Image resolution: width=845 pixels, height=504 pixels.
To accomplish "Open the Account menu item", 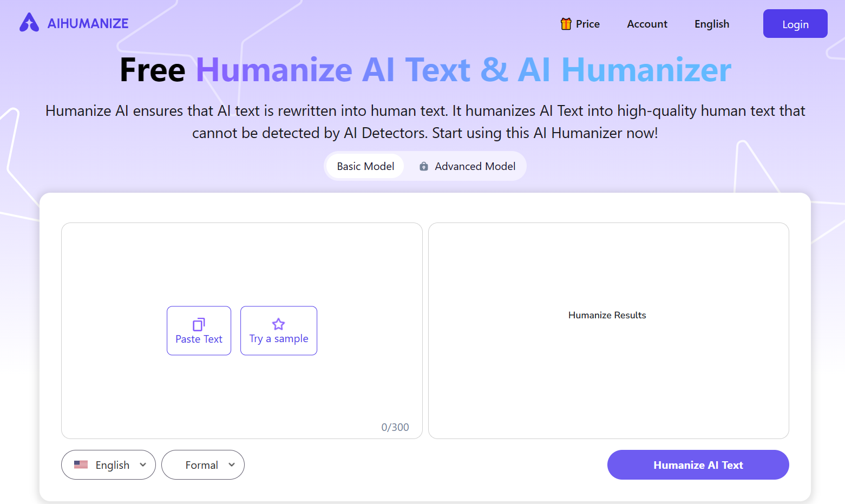I will point(647,24).
